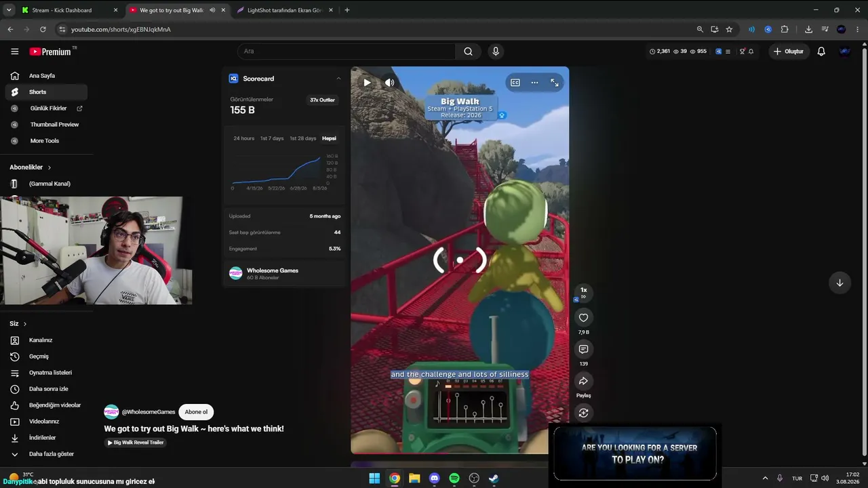This screenshot has height=488, width=868.
Task: Click the search magnifier button
Action: click(x=468, y=52)
